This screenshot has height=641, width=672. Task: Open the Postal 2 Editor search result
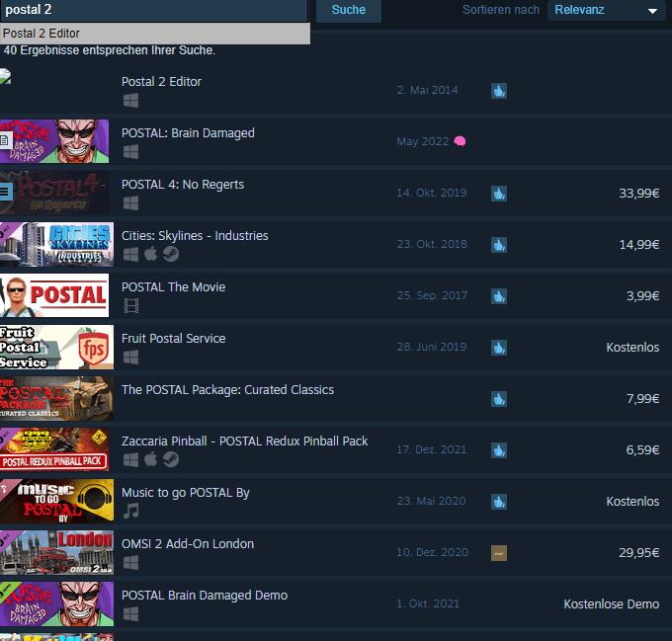161,82
